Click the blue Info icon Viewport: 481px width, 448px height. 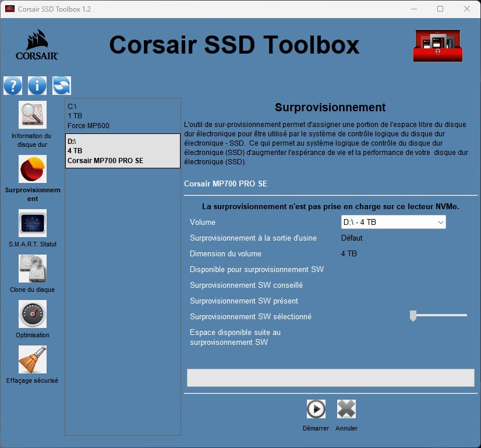click(x=37, y=86)
